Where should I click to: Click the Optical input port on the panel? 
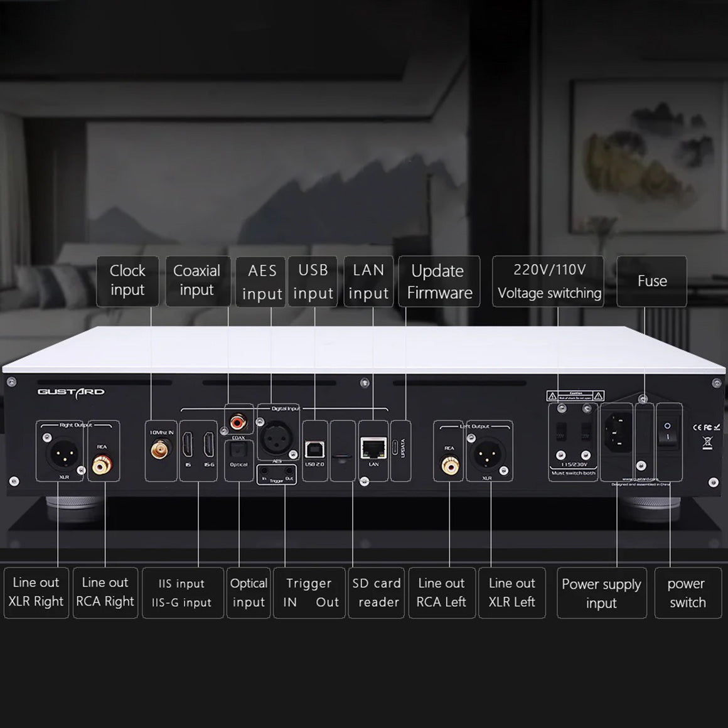pos(239,451)
